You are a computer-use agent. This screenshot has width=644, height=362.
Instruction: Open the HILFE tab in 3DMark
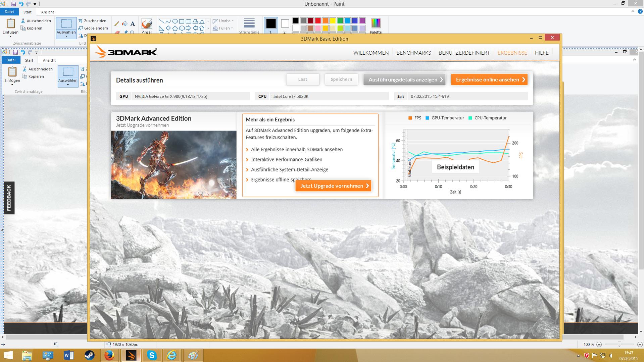click(x=542, y=53)
